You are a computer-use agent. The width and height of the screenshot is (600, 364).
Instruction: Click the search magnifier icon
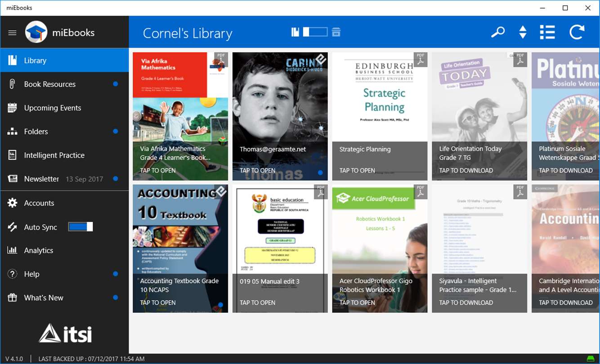pos(498,32)
